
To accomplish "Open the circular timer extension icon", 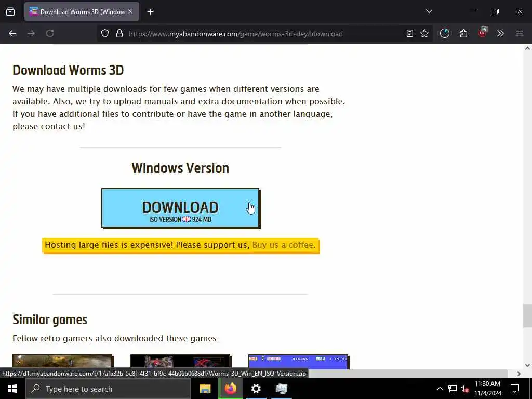I will 445,33.
